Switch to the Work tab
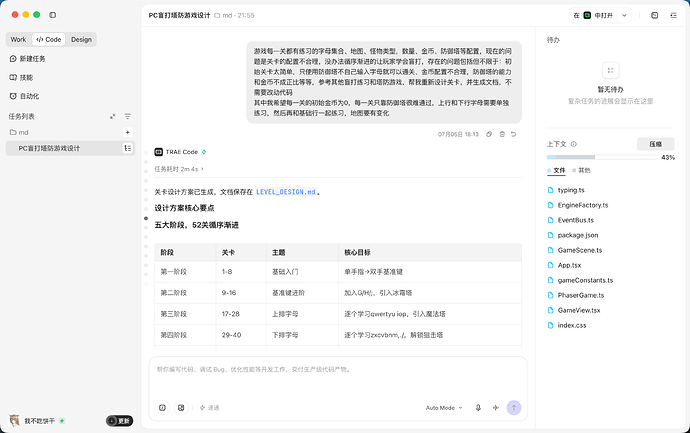690x433 pixels. point(18,40)
